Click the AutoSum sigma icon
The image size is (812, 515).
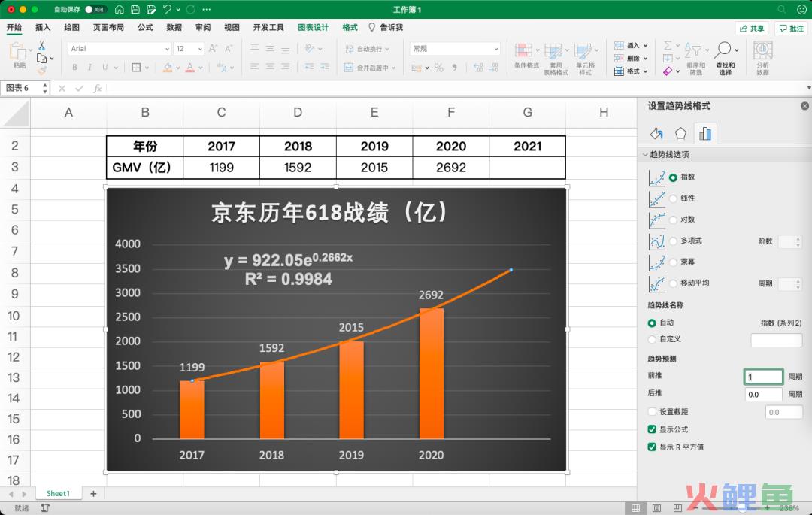click(668, 46)
